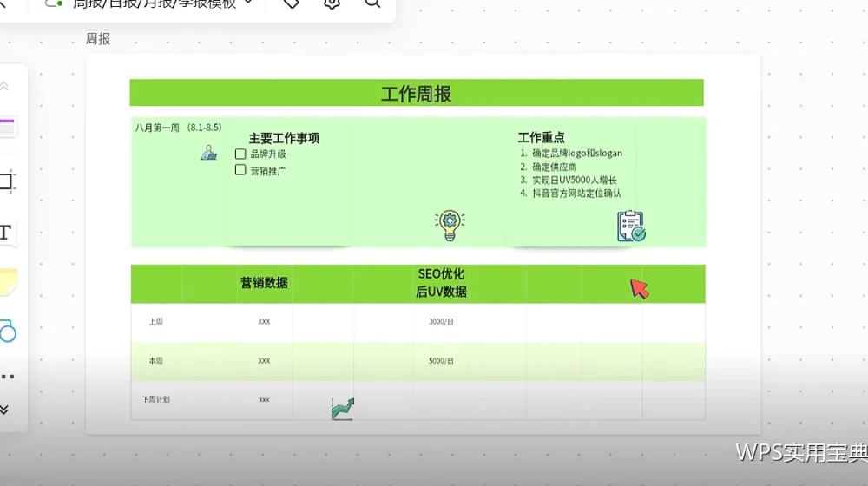Select the person avatar icon near 主要工作事项
The height and width of the screenshot is (486, 868).
coord(208,152)
